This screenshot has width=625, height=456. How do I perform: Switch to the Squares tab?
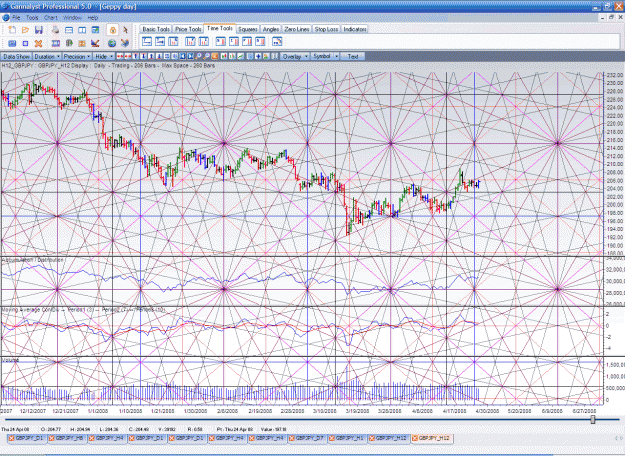(248, 29)
